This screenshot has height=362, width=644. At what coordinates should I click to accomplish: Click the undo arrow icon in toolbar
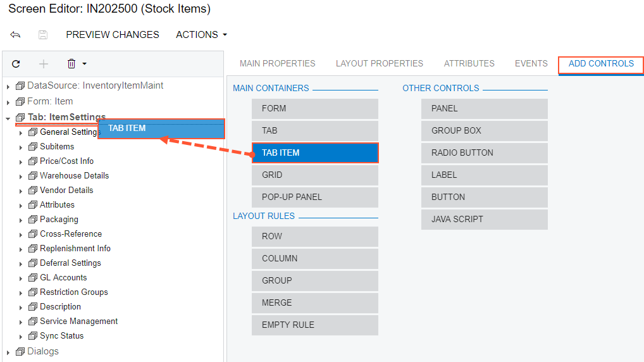point(15,35)
